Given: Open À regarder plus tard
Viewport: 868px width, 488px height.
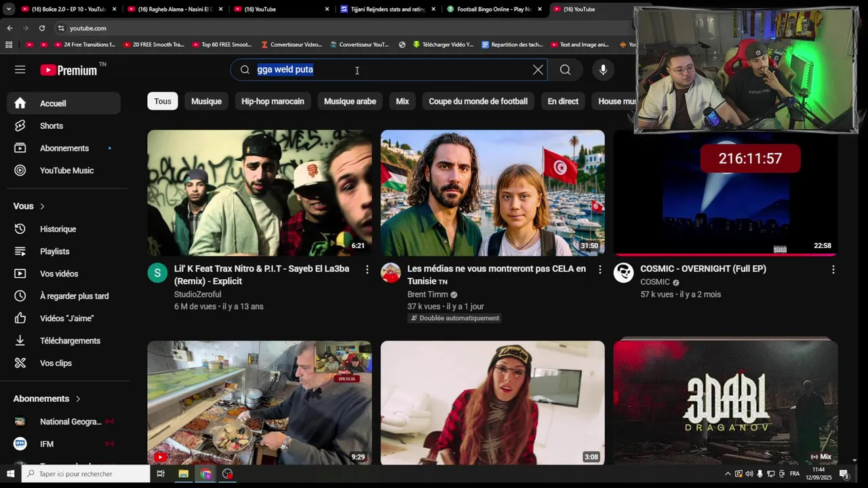Looking at the screenshot, I should pyautogui.click(x=64, y=296).
